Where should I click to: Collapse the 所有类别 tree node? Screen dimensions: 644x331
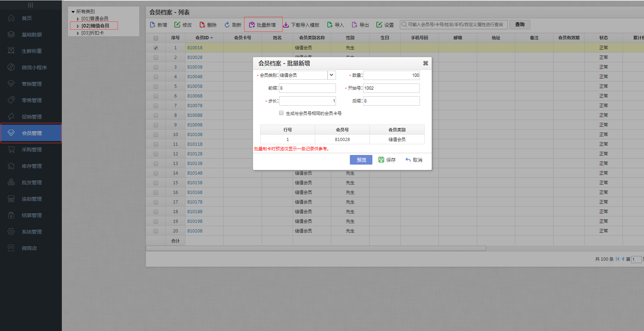[x=73, y=12]
